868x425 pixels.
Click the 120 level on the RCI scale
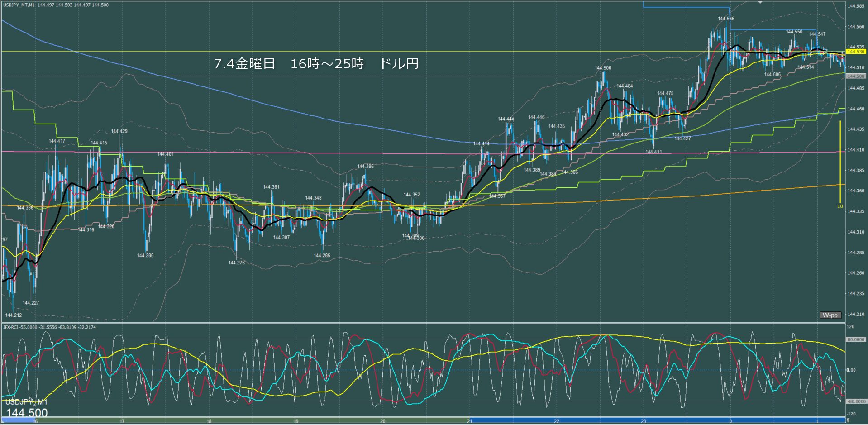[851, 326]
